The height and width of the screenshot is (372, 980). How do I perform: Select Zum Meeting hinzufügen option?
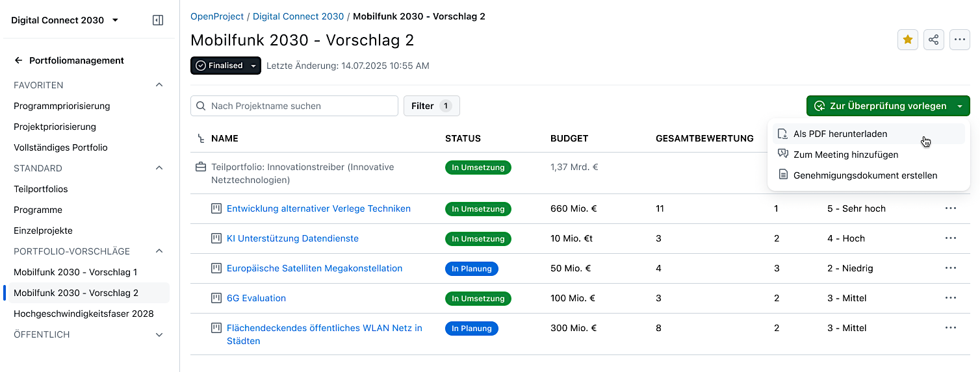tap(845, 155)
